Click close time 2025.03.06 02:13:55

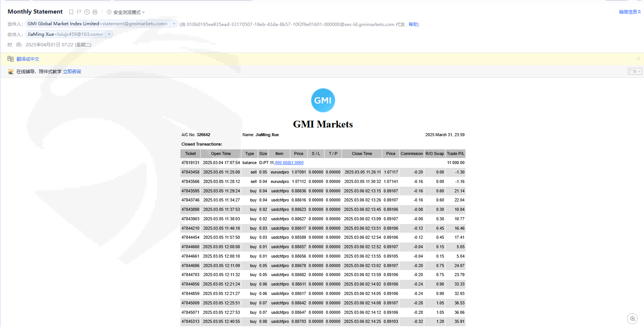point(362,256)
